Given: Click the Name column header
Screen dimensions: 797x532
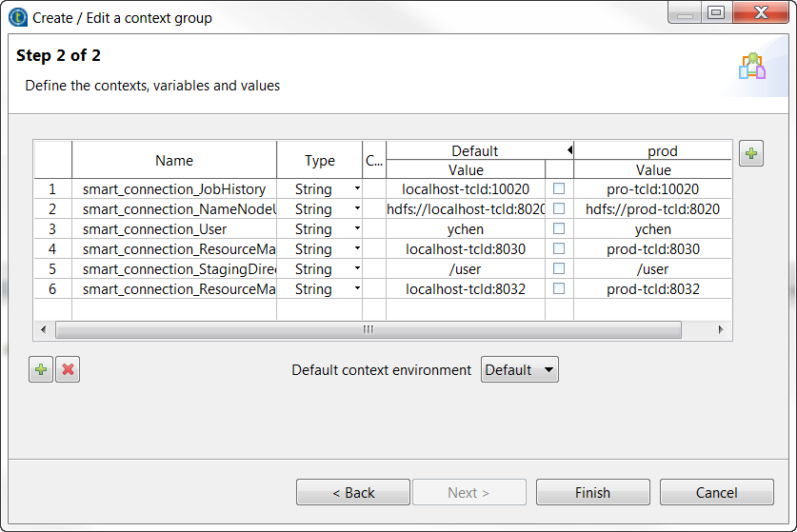Looking at the screenshot, I should pos(174,161).
